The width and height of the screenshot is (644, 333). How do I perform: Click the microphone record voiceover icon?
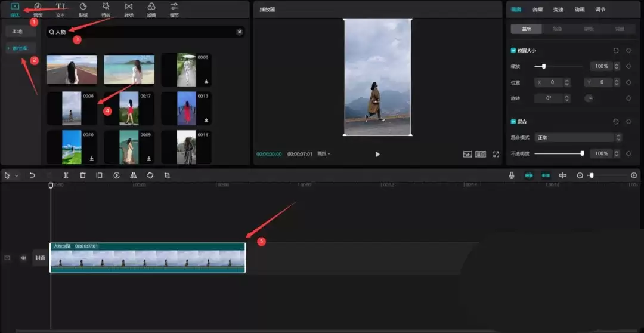(512, 175)
